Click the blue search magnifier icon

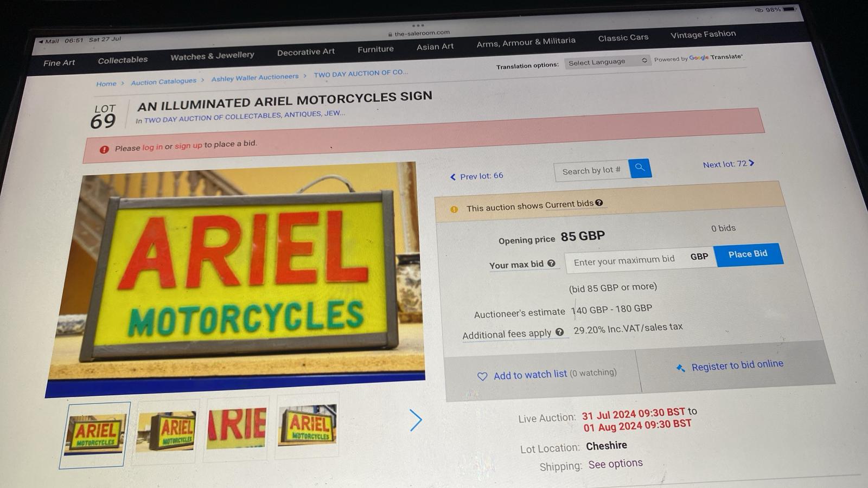click(640, 168)
